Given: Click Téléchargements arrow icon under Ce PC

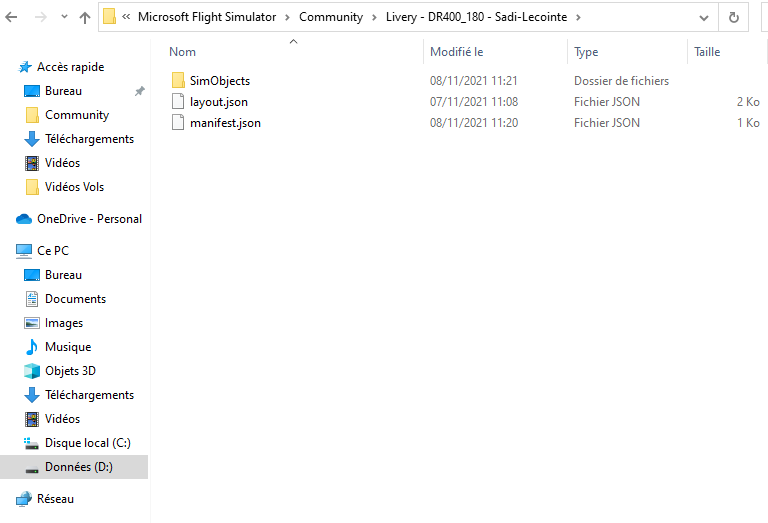Looking at the screenshot, I should 32,395.
